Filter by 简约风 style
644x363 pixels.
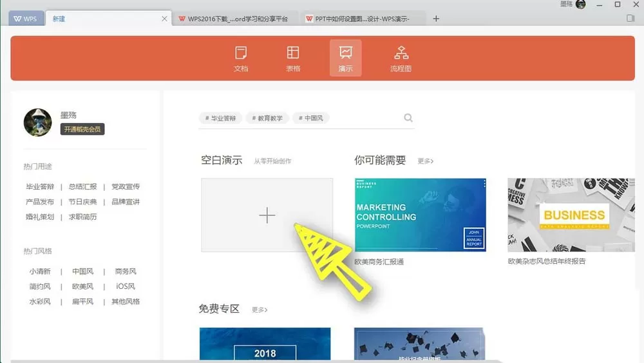(40, 286)
